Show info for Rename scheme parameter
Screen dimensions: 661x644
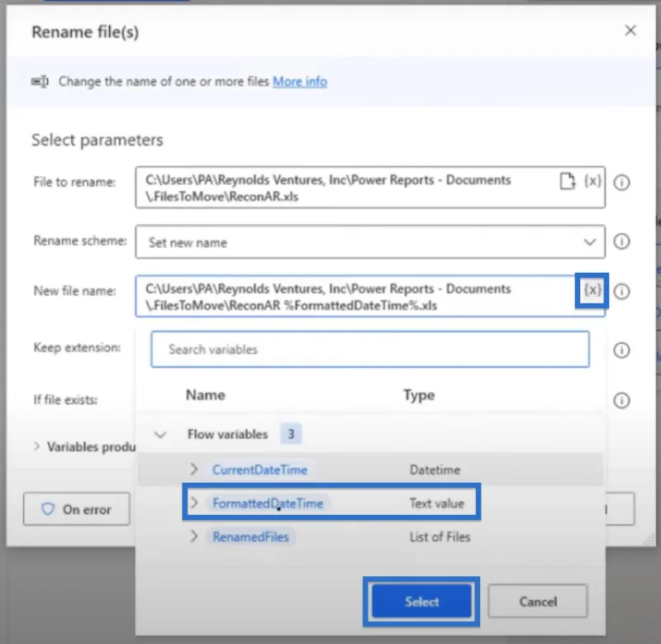[621, 241]
